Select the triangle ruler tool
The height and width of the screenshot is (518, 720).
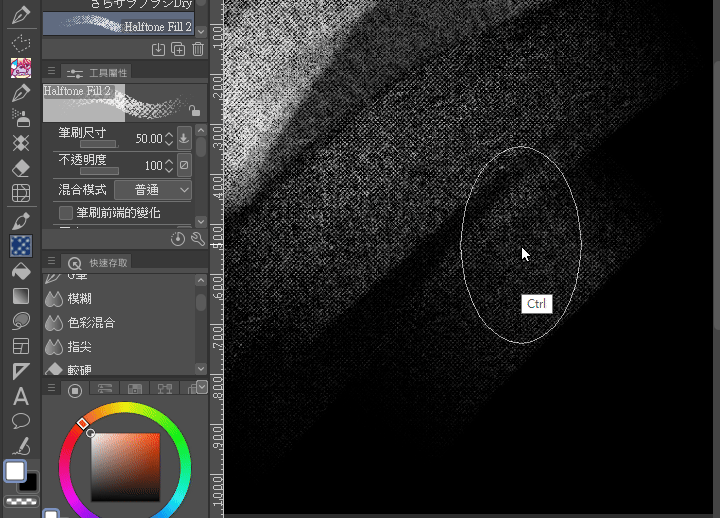21,371
